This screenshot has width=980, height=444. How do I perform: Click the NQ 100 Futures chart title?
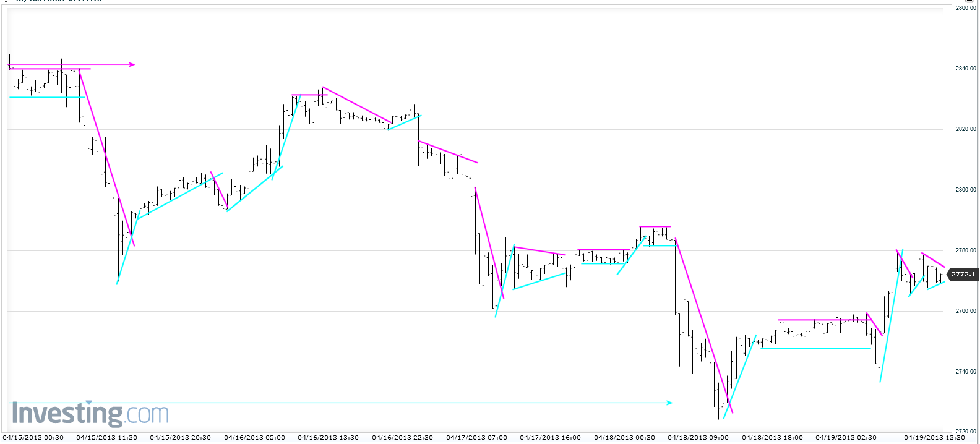58,1
